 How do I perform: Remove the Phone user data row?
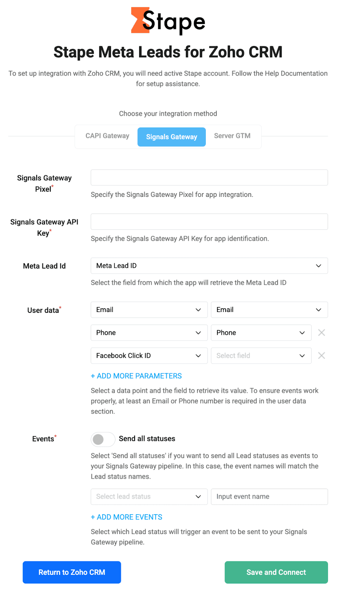[x=321, y=333]
